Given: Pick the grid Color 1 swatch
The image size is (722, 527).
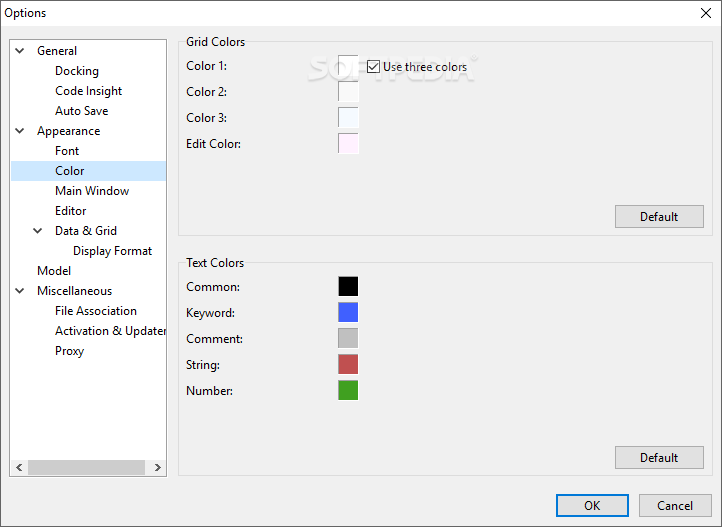Looking at the screenshot, I should 348,66.
